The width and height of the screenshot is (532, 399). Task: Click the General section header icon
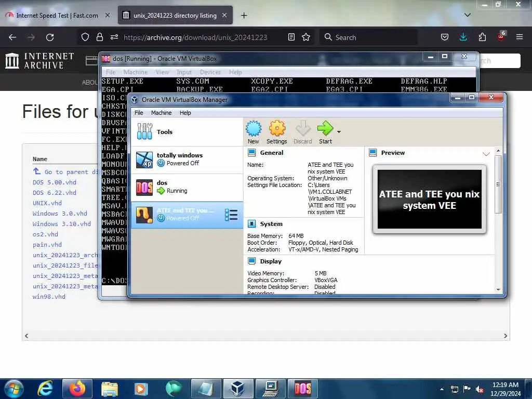pos(252,153)
